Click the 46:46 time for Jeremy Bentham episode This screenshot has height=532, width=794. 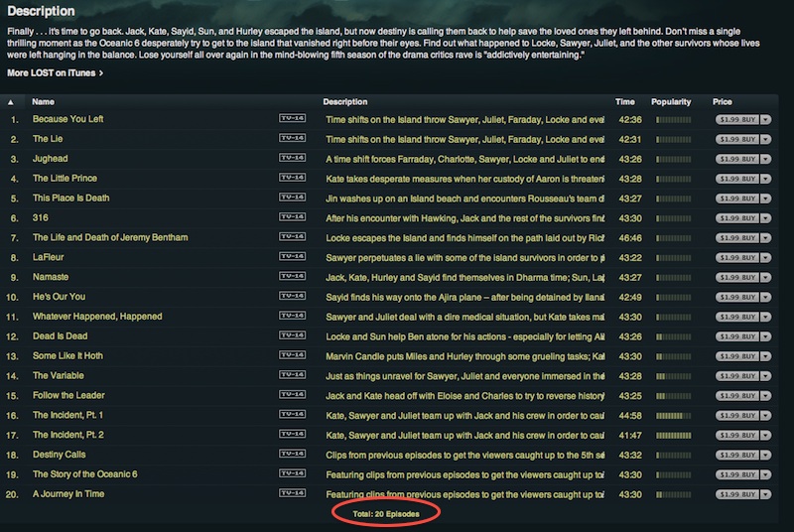pyautogui.click(x=630, y=238)
